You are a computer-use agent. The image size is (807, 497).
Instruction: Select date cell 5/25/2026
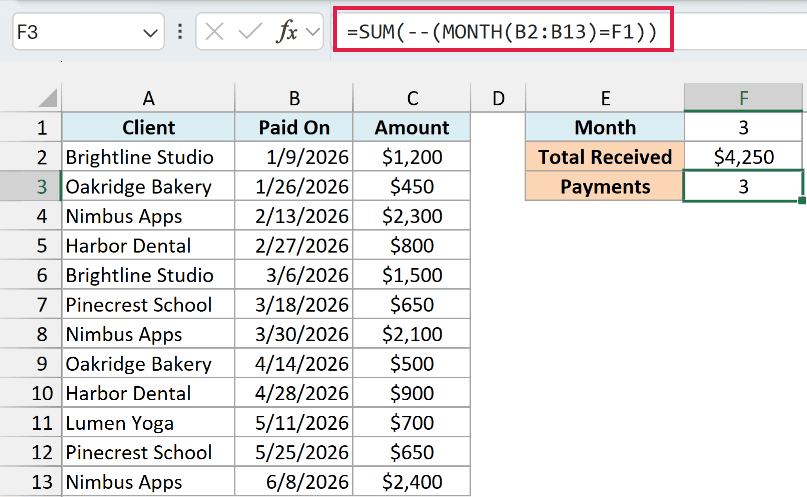coord(294,452)
